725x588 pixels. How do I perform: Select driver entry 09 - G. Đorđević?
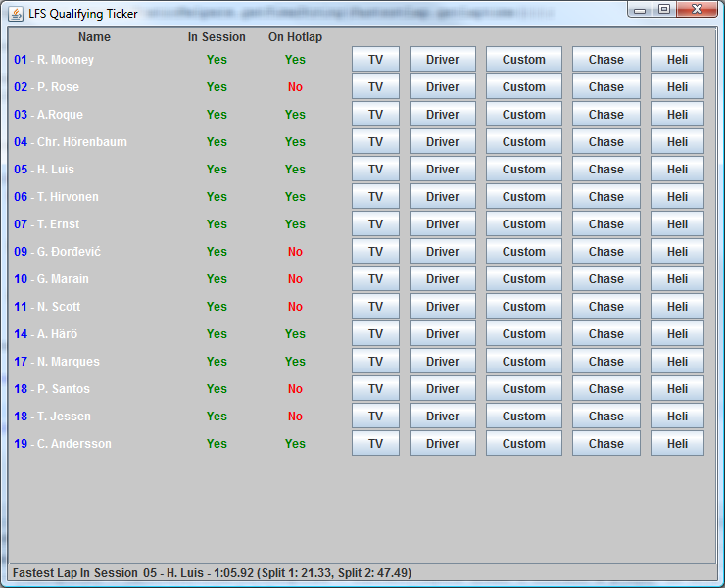(x=58, y=251)
